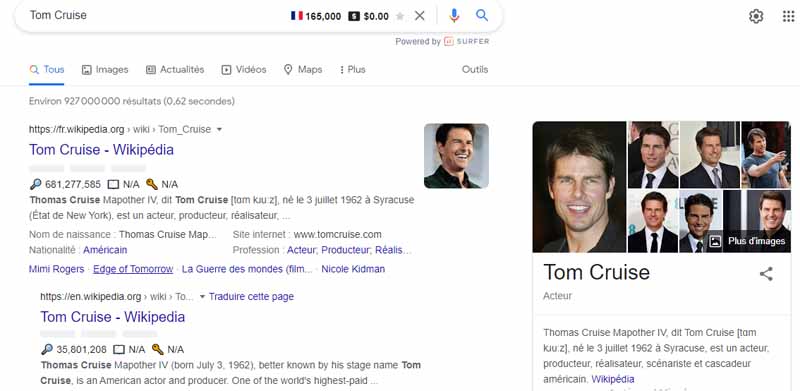Image resolution: width=800 pixels, height=391 pixels.
Task: Expand dropdown arrow after en.wikipedia.org URL
Action: [202, 297]
